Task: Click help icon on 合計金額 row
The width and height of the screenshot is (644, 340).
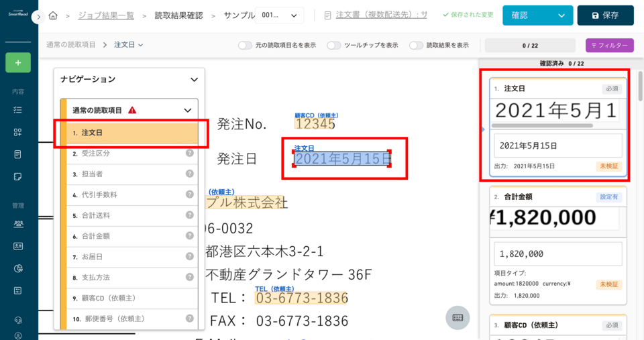Action: click(189, 235)
